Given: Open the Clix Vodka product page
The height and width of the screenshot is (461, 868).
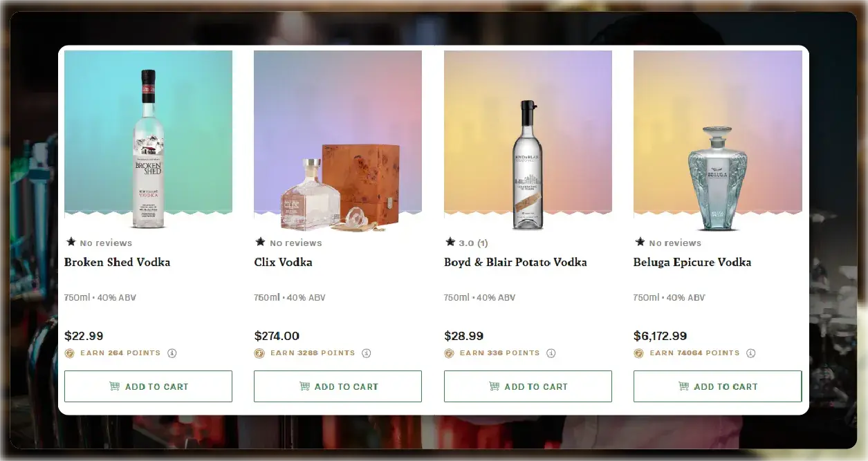Looking at the screenshot, I should [284, 262].
